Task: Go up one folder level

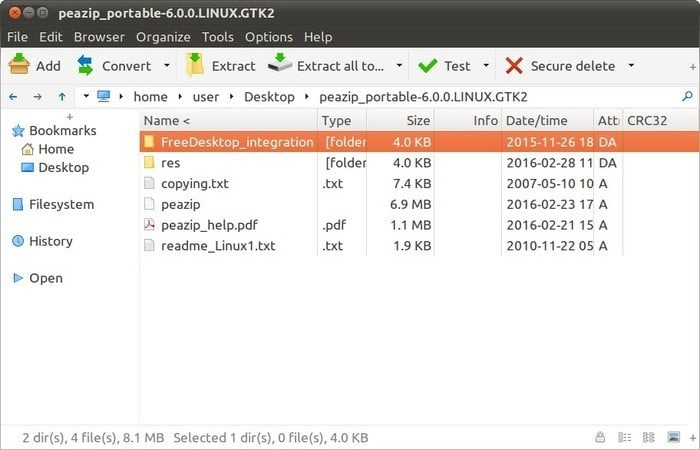Action: coord(62,96)
